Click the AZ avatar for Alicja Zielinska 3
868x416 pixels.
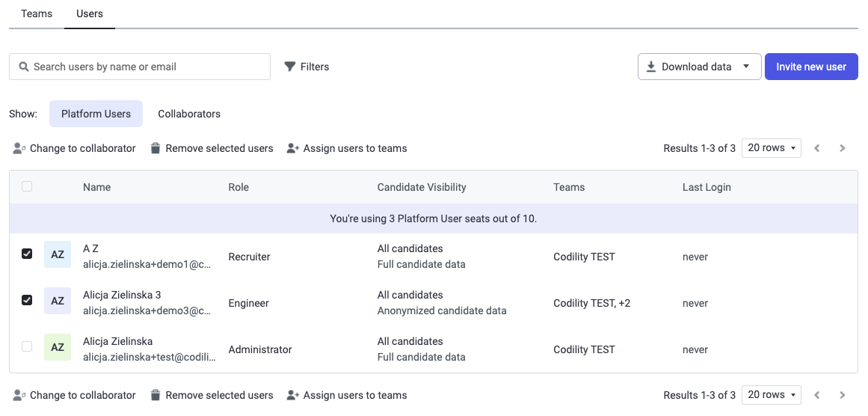(58, 301)
